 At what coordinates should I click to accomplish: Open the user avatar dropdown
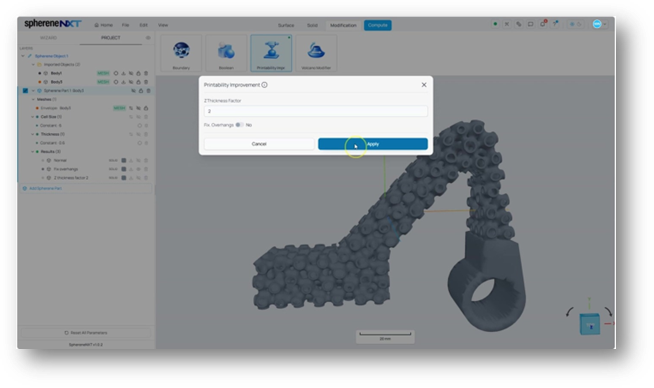pyautogui.click(x=599, y=24)
